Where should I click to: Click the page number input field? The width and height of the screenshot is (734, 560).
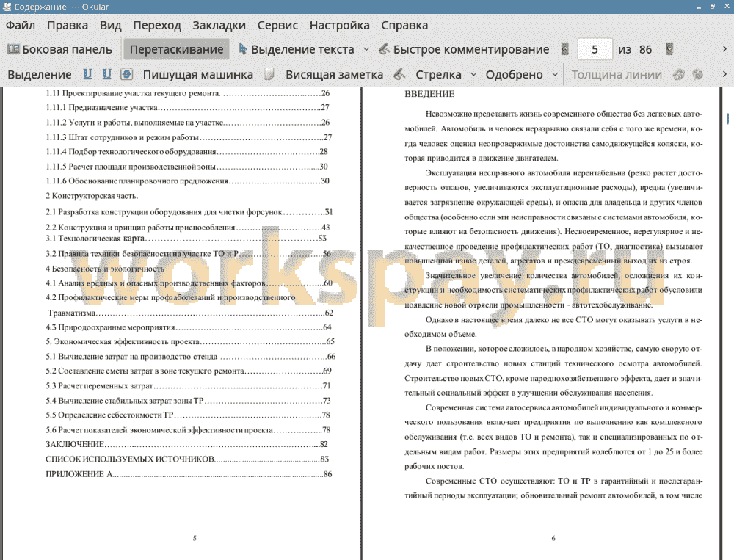click(595, 49)
